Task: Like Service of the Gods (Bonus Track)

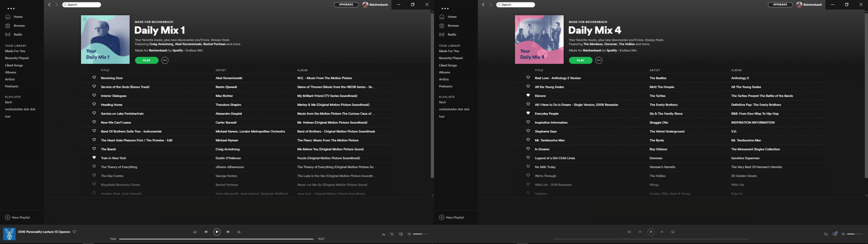Action: point(94,86)
